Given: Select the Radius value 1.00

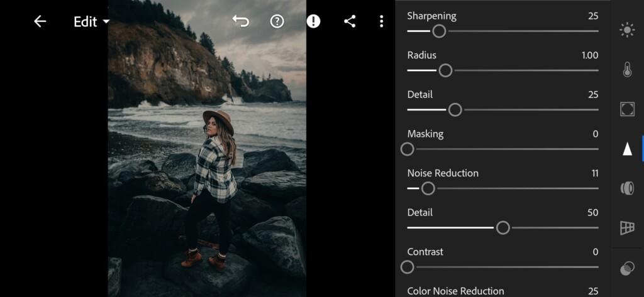Looking at the screenshot, I should point(590,55).
